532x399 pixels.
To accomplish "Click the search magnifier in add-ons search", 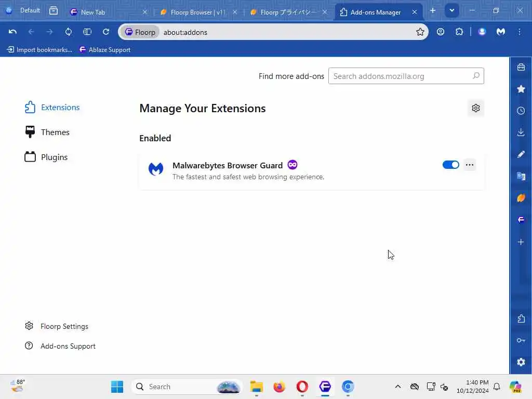I will (476, 76).
